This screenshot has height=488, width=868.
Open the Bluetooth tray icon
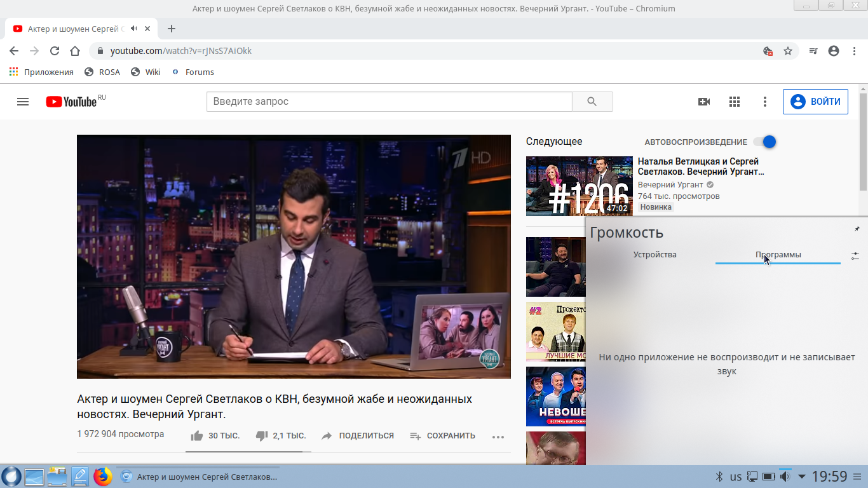coord(720,477)
